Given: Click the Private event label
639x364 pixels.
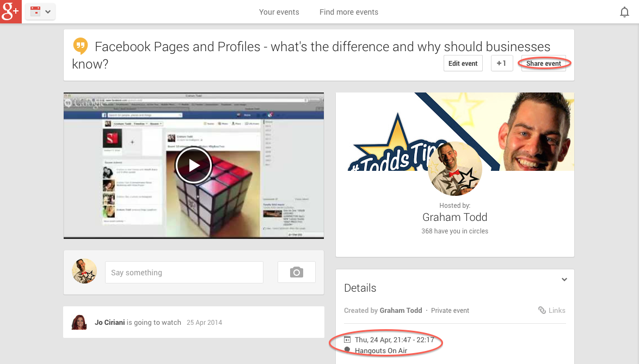Looking at the screenshot, I should pos(450,310).
